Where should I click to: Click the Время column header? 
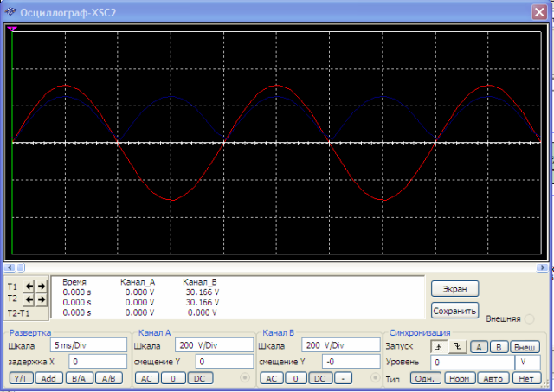pos(74,282)
